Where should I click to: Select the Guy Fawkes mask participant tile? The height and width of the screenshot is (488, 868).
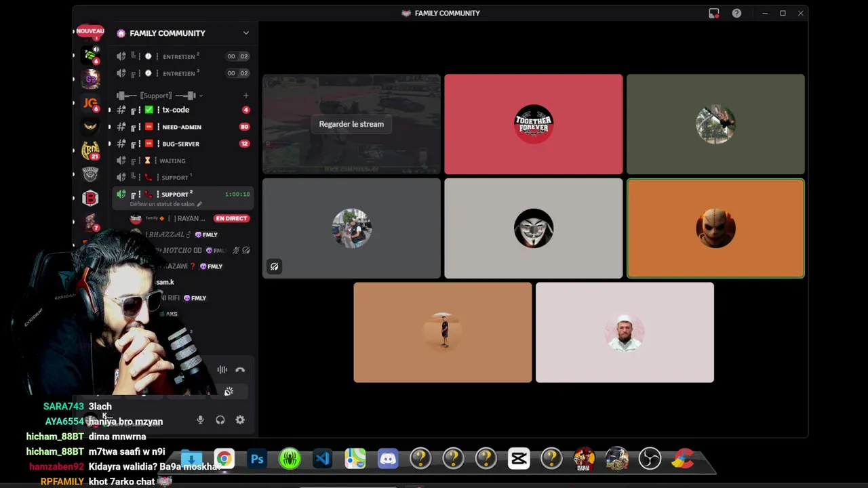click(x=534, y=228)
